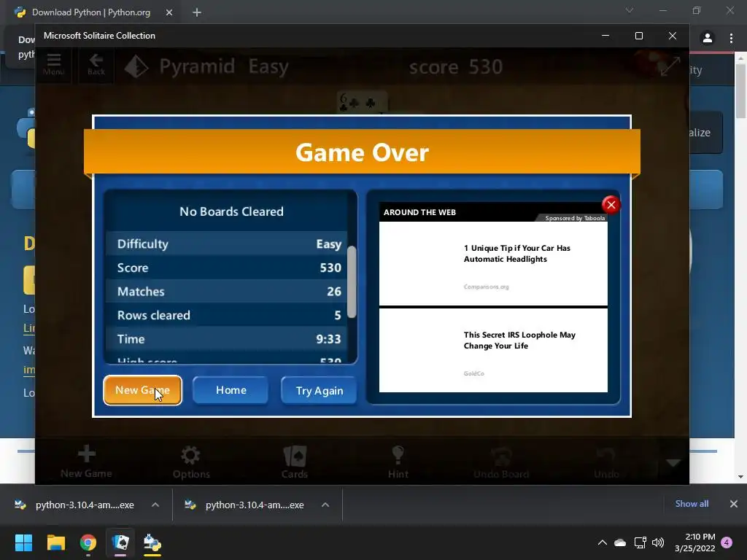The height and width of the screenshot is (560, 747).
Task: Open the Solitaire hamburger Menu icon
Action: tap(53, 65)
